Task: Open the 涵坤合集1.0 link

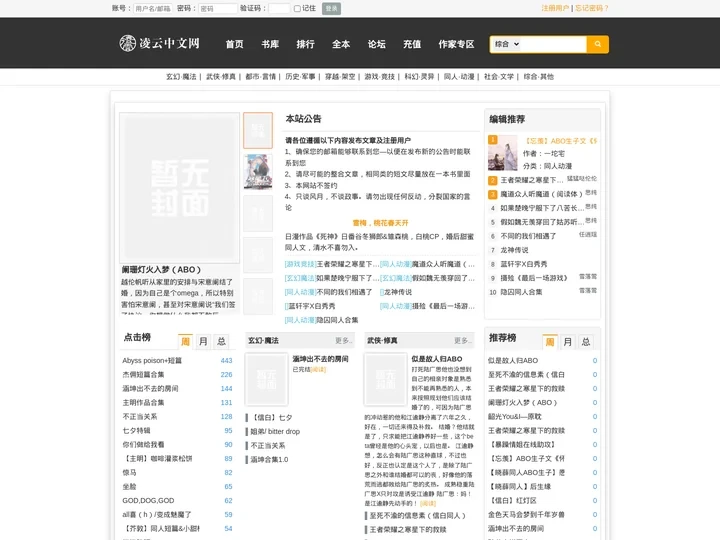Action: coord(269,460)
